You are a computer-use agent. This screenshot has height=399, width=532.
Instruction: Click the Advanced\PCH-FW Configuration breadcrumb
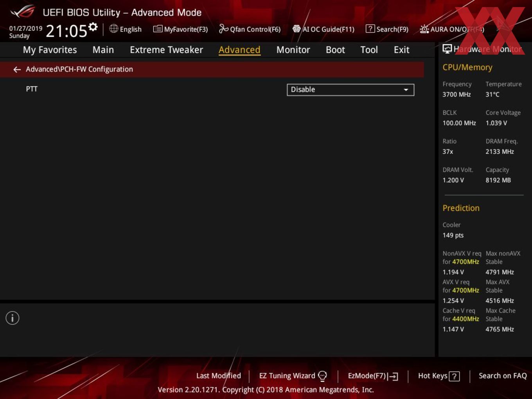pos(79,69)
